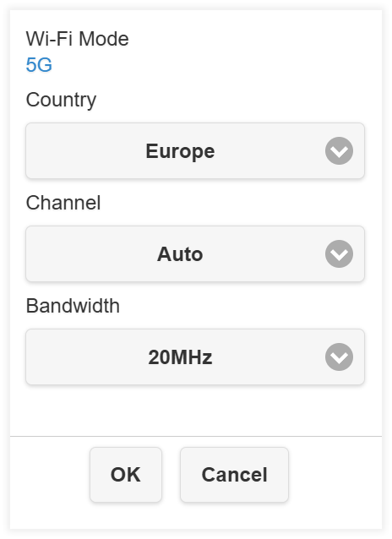Expand the width list via the 20MHz arrow
The height and width of the screenshot is (539, 392).
339,357
